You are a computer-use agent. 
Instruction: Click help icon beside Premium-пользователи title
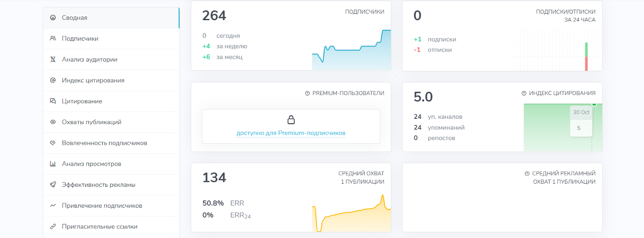click(x=308, y=93)
